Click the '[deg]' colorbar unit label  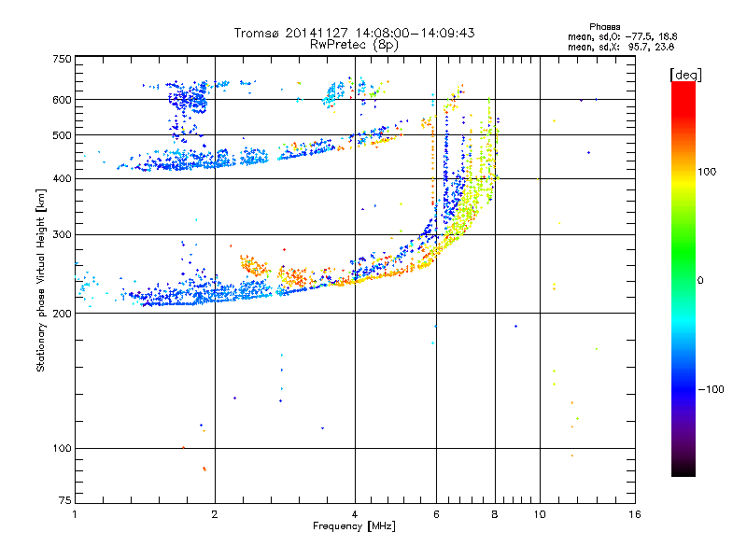coord(685,75)
